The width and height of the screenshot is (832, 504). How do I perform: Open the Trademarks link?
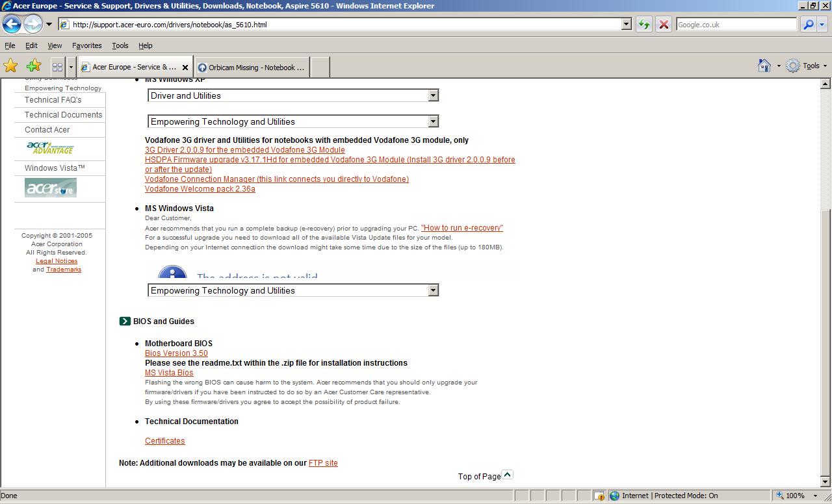pyautogui.click(x=64, y=270)
